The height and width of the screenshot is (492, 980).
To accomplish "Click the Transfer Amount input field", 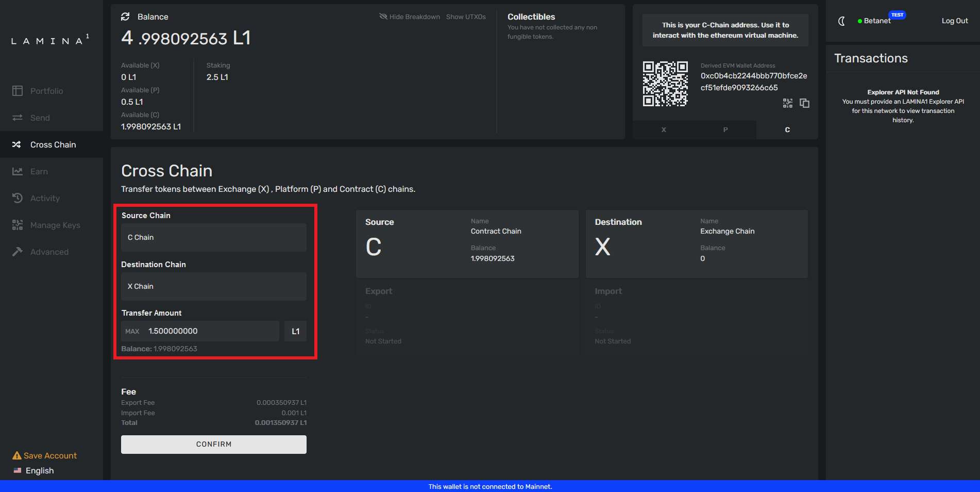I will pos(211,331).
